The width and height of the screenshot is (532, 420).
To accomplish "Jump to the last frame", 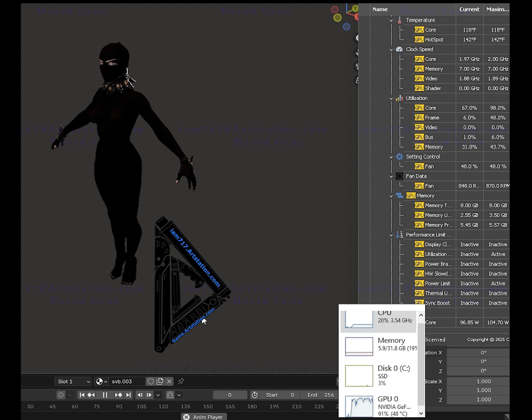I will [129, 395].
